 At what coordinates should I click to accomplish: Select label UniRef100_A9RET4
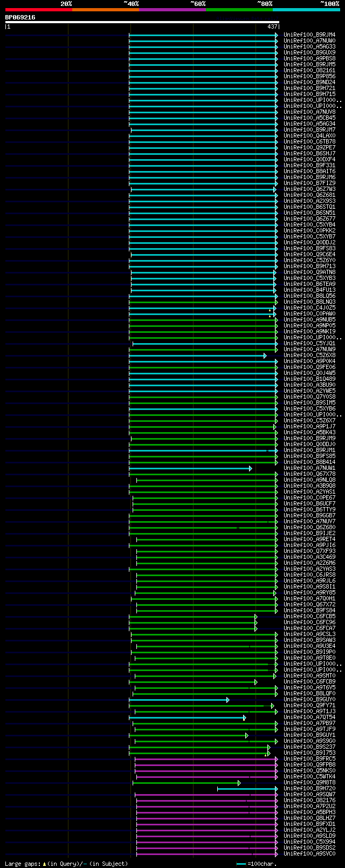(309, 539)
